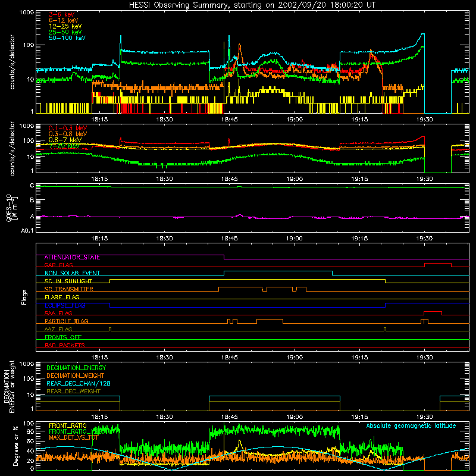Click the Degrees or % axis title
Screen dimensions: 476x476
pyautogui.click(x=15, y=446)
